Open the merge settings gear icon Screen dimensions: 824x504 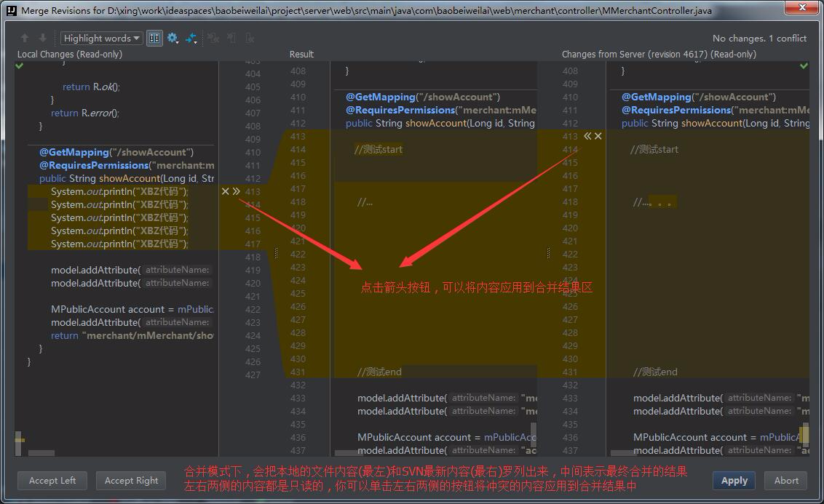[172, 37]
